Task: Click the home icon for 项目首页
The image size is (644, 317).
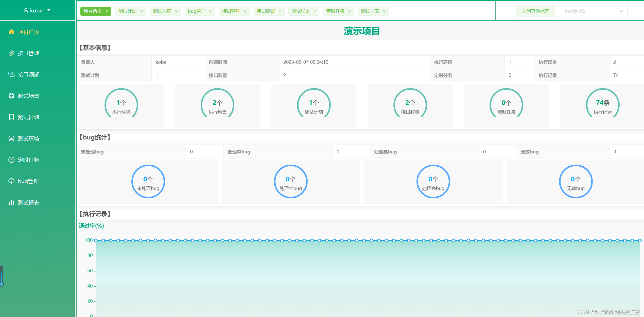Action: tap(11, 32)
